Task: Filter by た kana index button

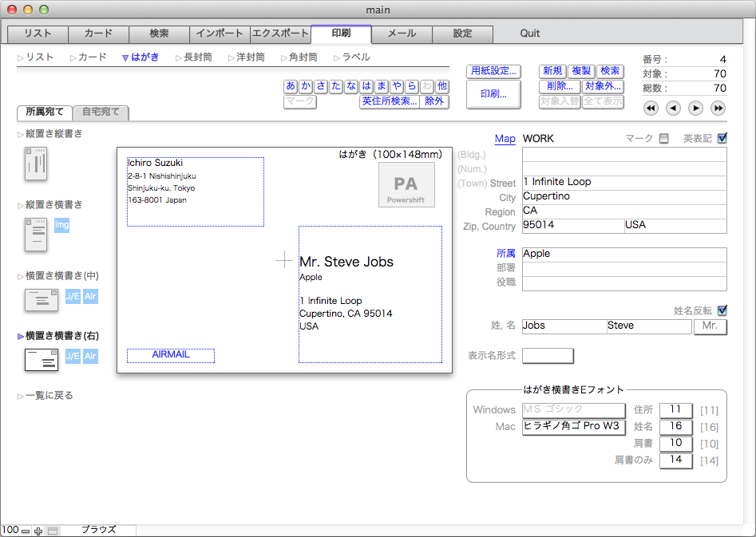Action: click(336, 86)
